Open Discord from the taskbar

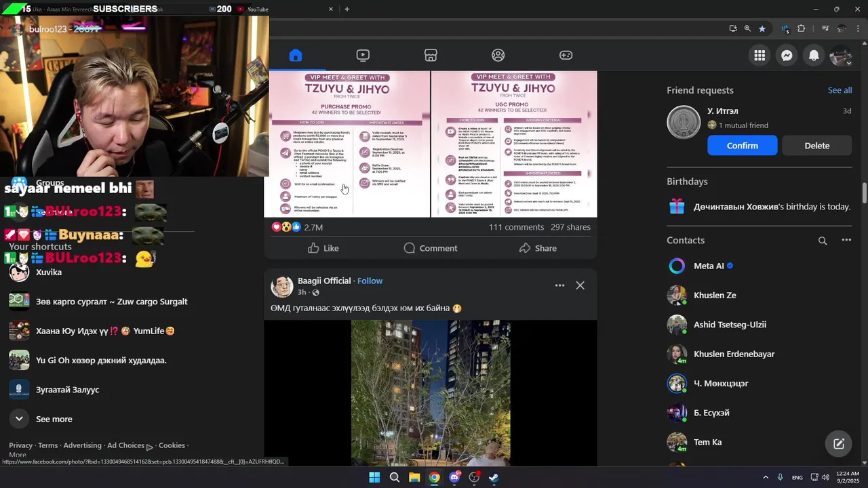coord(454,477)
